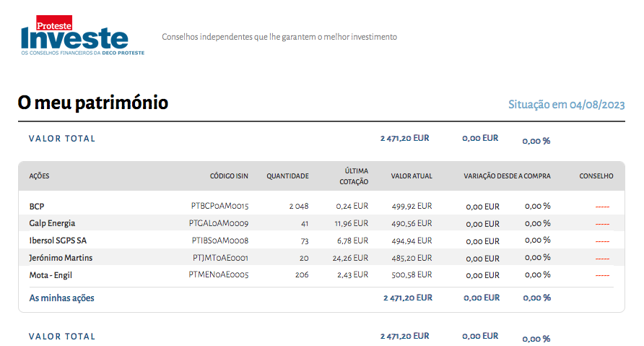Open the BCP stock row

pyautogui.click(x=37, y=207)
